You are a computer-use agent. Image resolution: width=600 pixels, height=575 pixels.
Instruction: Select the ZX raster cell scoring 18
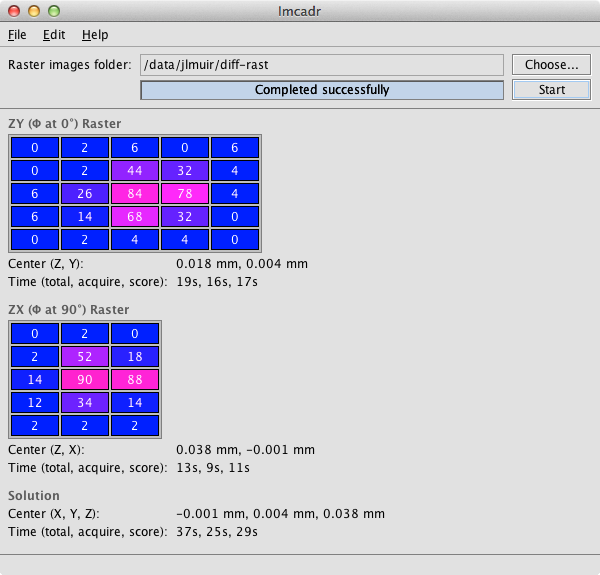pyautogui.click(x=135, y=357)
